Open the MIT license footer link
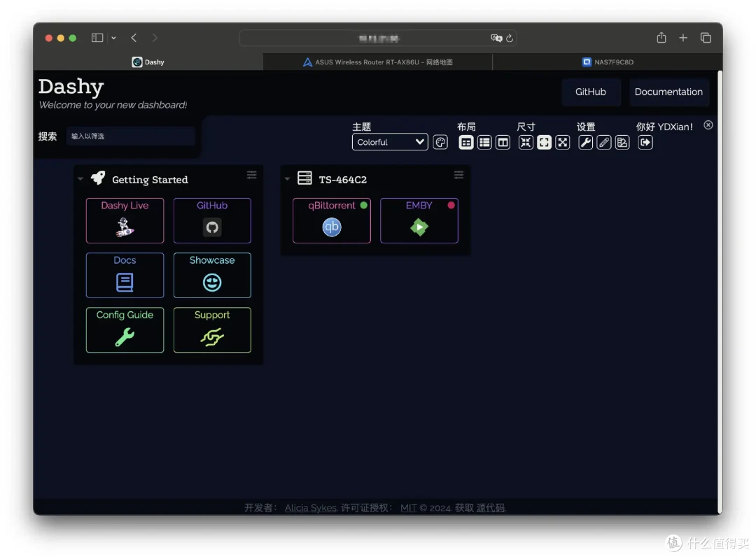 pyautogui.click(x=408, y=508)
